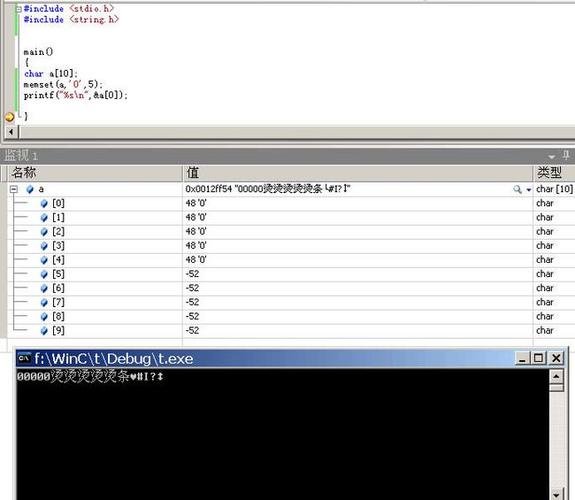The width and height of the screenshot is (575, 500).
Task: Click the cube icon next to [5]
Action: click(44, 274)
